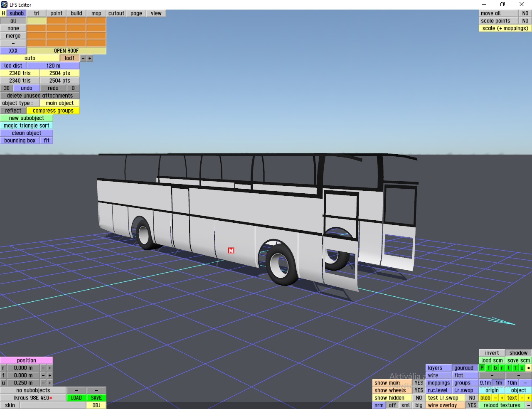Choose gouraud shading mode

(464, 368)
